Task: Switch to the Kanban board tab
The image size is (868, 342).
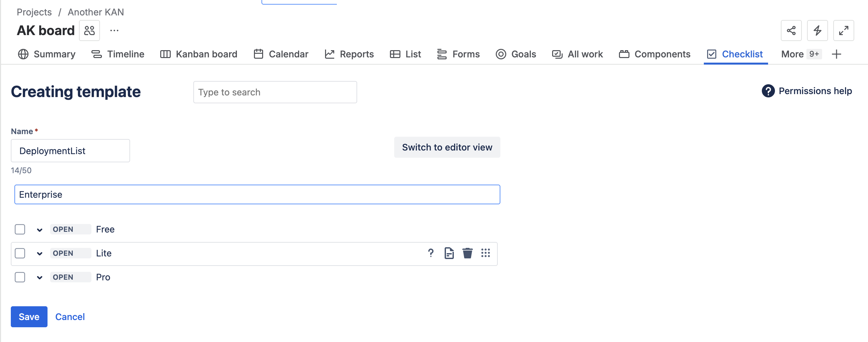Action: pos(199,54)
